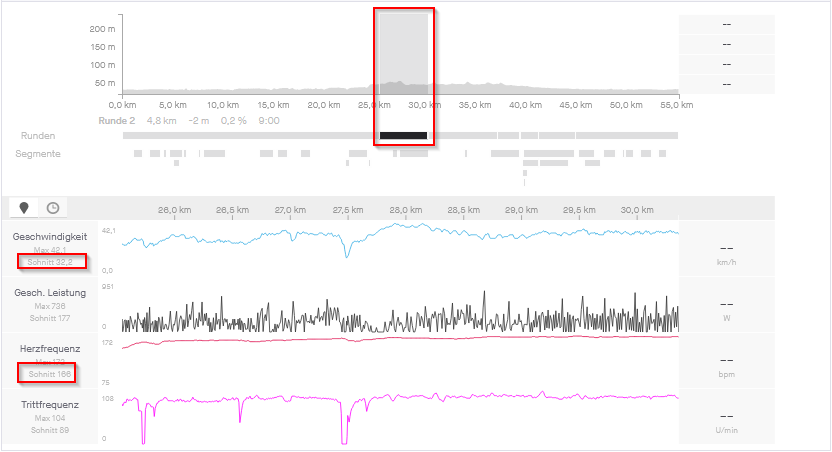Screen dimensions: 832x452
Task: Click the leftmost segment bar in Segmente row
Action: [x=139, y=153]
